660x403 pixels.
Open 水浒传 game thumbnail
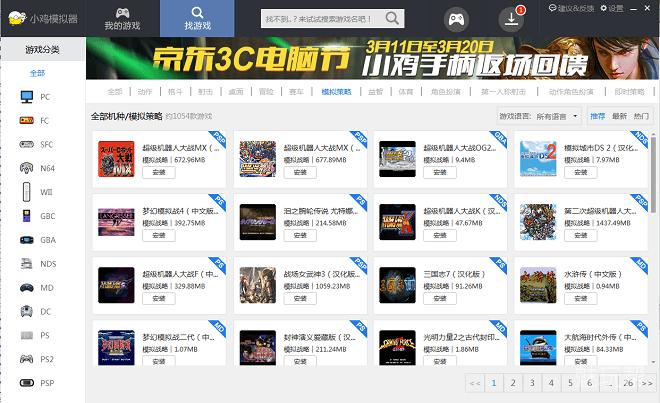[538, 285]
